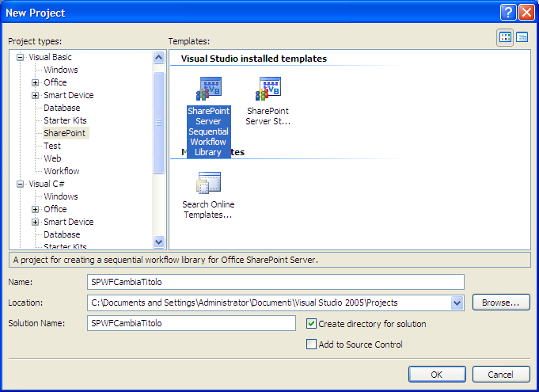
Task: Click the project types scroll up arrow
Action: (158, 57)
